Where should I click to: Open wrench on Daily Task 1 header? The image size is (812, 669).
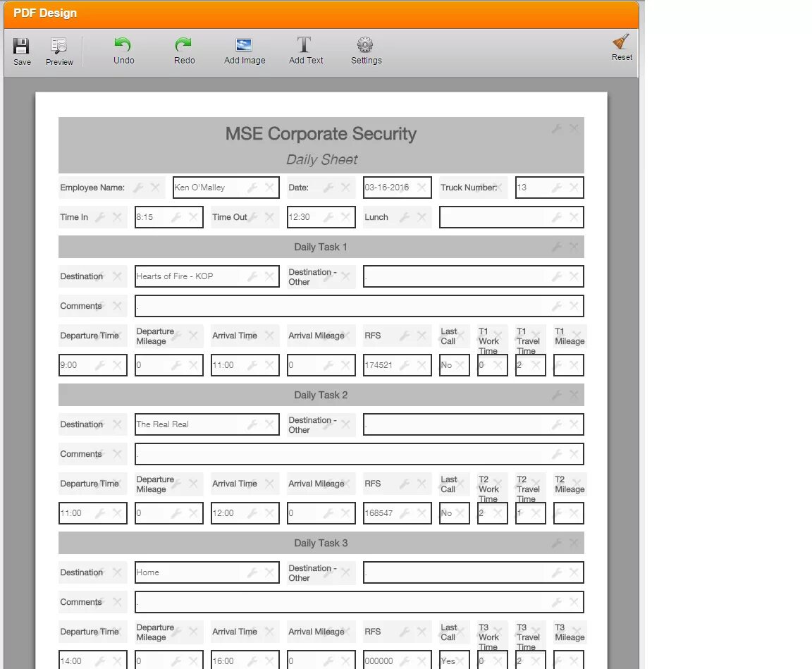(x=558, y=247)
